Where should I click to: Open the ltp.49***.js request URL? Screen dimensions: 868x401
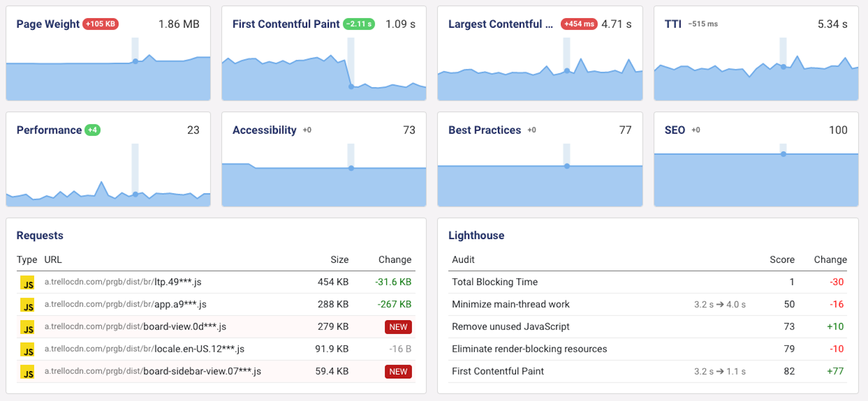click(123, 282)
